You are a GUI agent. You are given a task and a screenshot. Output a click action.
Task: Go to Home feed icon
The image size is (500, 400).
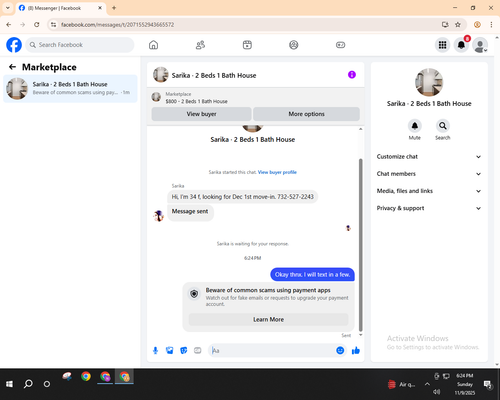(x=153, y=45)
